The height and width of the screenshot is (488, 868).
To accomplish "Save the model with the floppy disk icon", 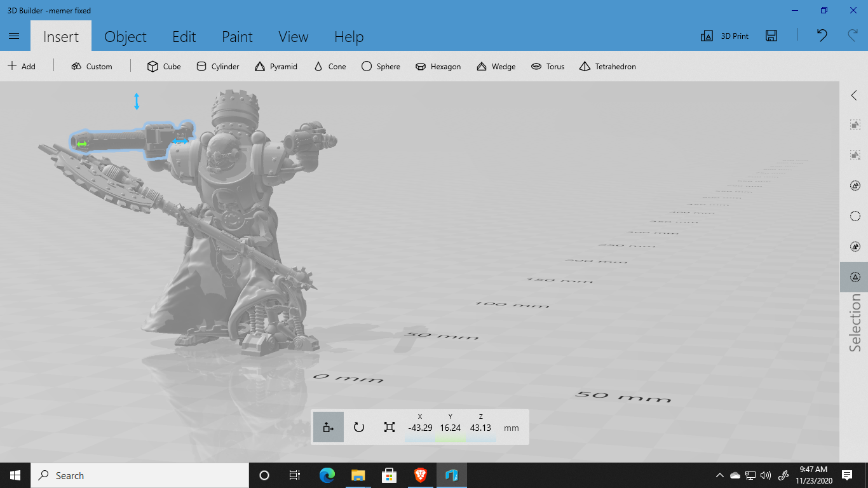I will 771,36.
